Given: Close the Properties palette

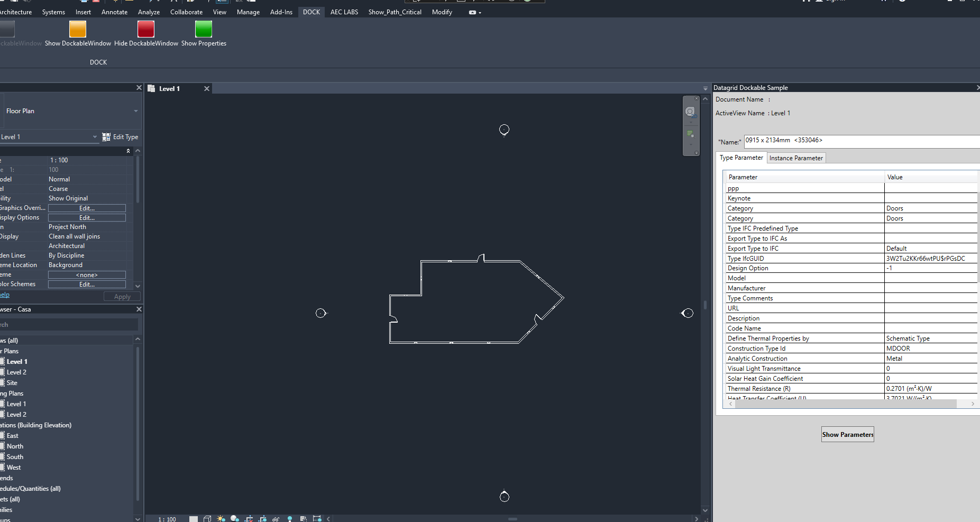Looking at the screenshot, I should [139, 88].
